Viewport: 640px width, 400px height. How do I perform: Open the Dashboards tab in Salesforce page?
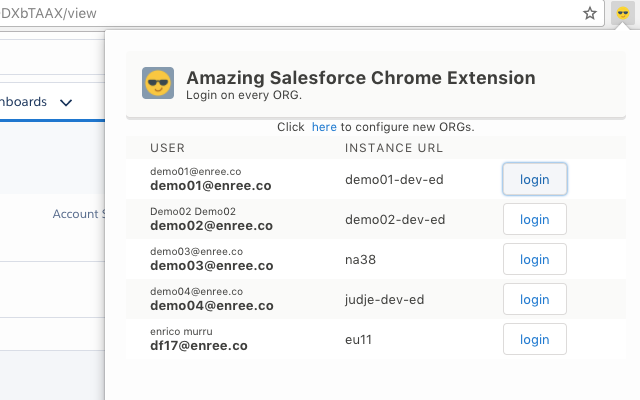(23, 102)
